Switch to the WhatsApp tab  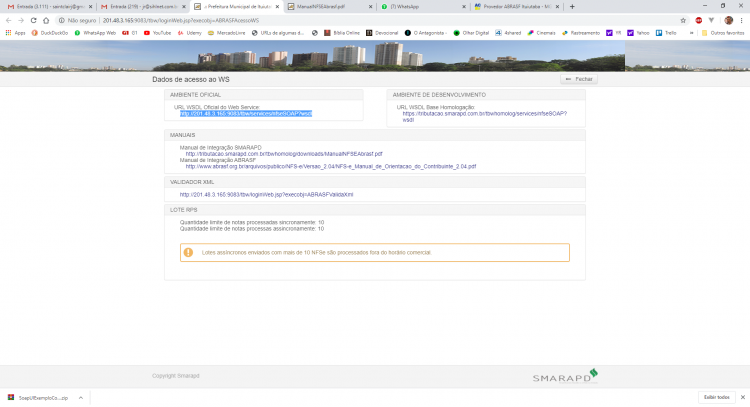pos(423,7)
